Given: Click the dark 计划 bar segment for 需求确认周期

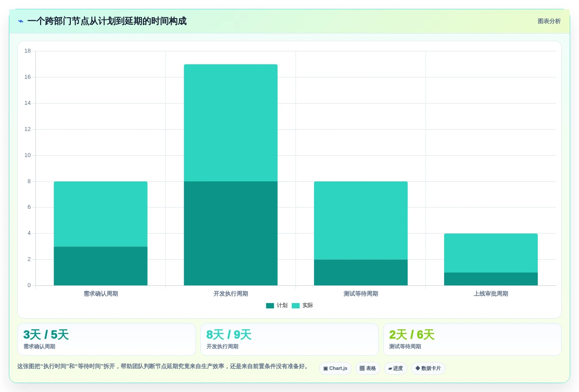Looking at the screenshot, I should coord(100,266).
